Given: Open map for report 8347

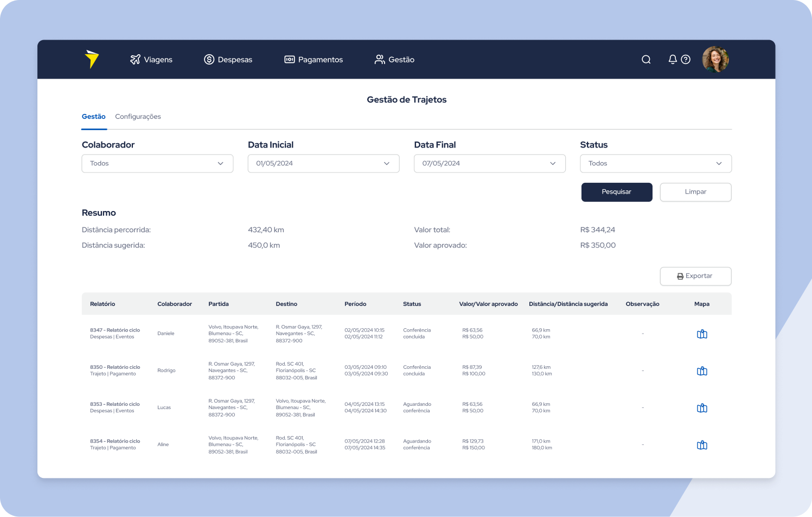Looking at the screenshot, I should (x=702, y=334).
